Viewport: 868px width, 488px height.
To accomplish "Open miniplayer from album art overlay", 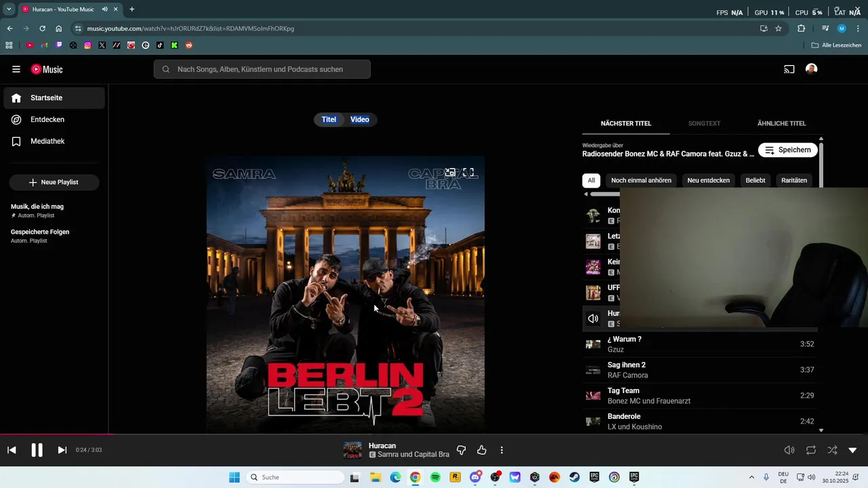I will point(450,172).
